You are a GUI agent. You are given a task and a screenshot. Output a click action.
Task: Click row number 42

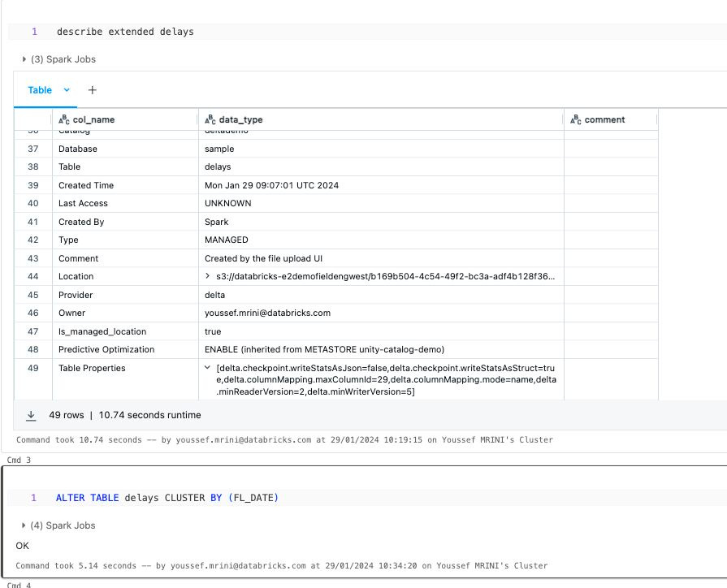click(x=33, y=240)
